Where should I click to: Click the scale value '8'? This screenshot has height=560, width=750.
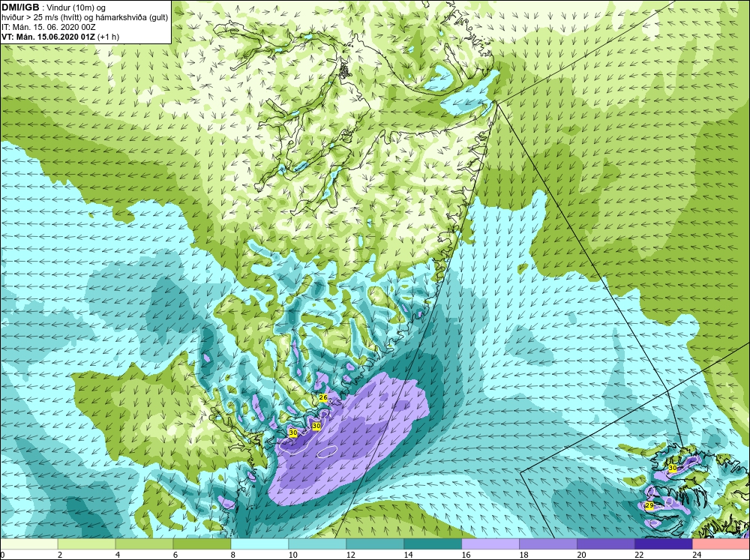pyautogui.click(x=233, y=555)
